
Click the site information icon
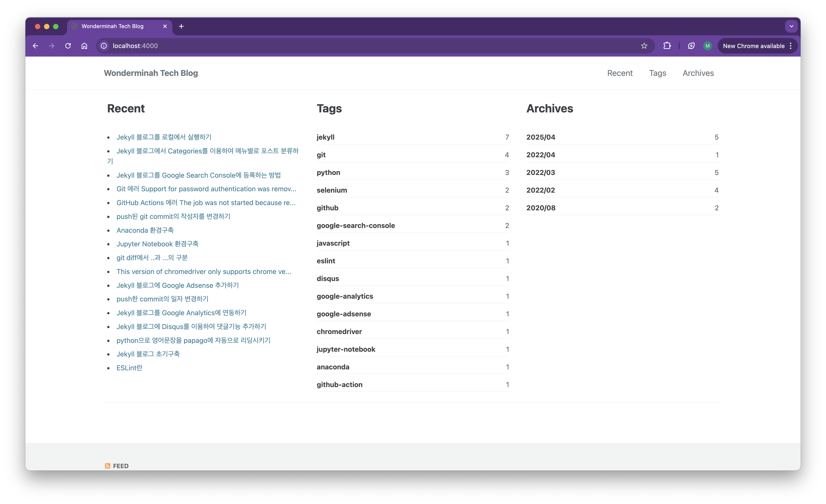pyautogui.click(x=104, y=46)
